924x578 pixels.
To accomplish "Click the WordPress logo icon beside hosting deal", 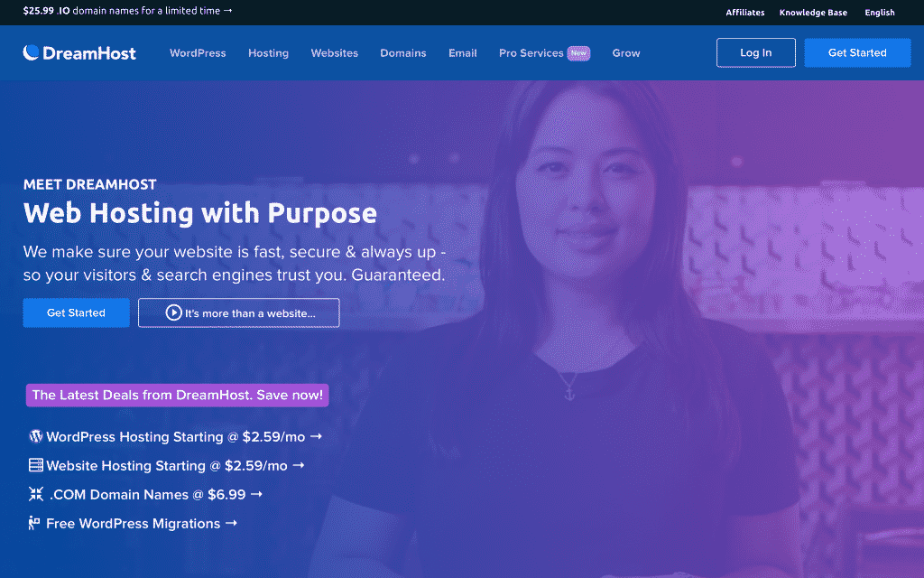I will point(35,436).
